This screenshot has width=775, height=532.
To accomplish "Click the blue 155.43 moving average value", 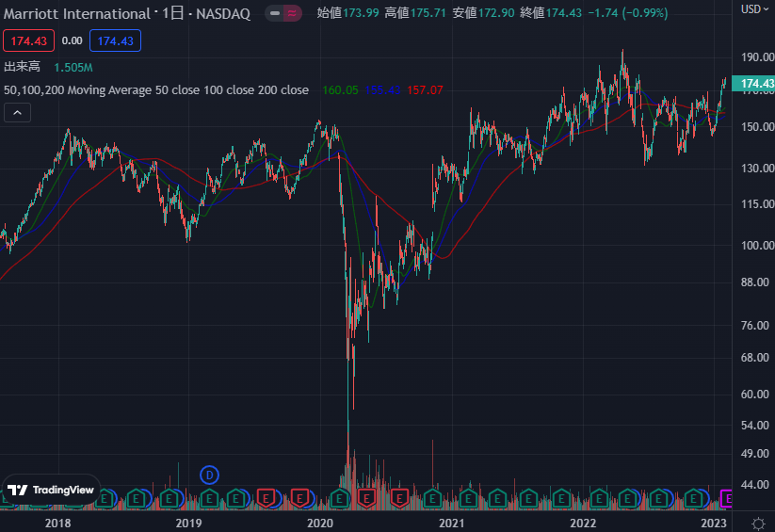I will [382, 90].
